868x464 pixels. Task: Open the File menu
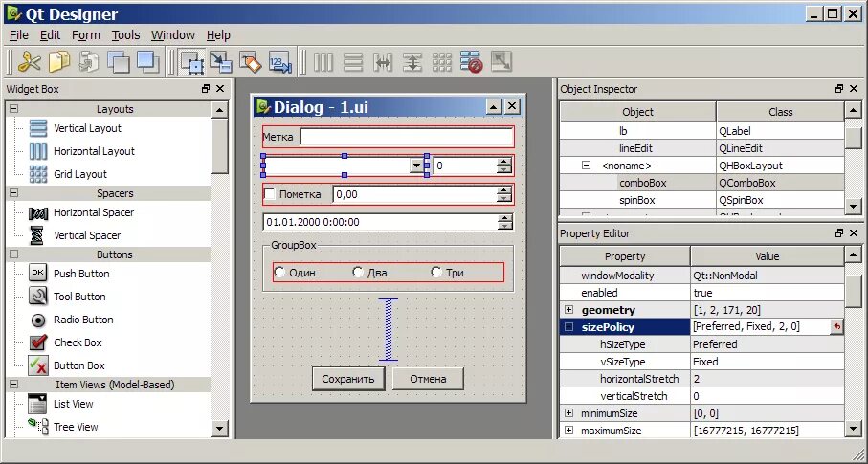(19, 35)
